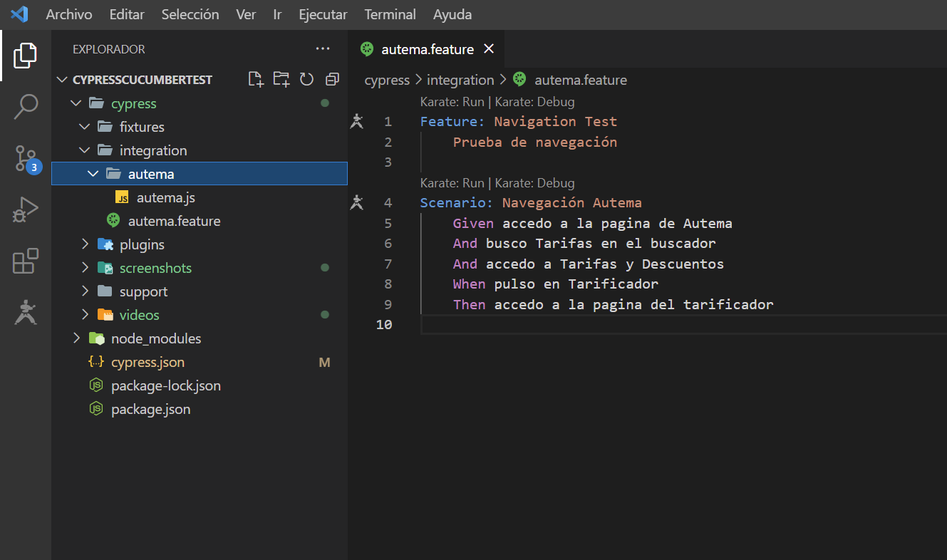The image size is (947, 560).
Task: Click 'Given accedo a la pagina de Autema'
Action: (593, 223)
